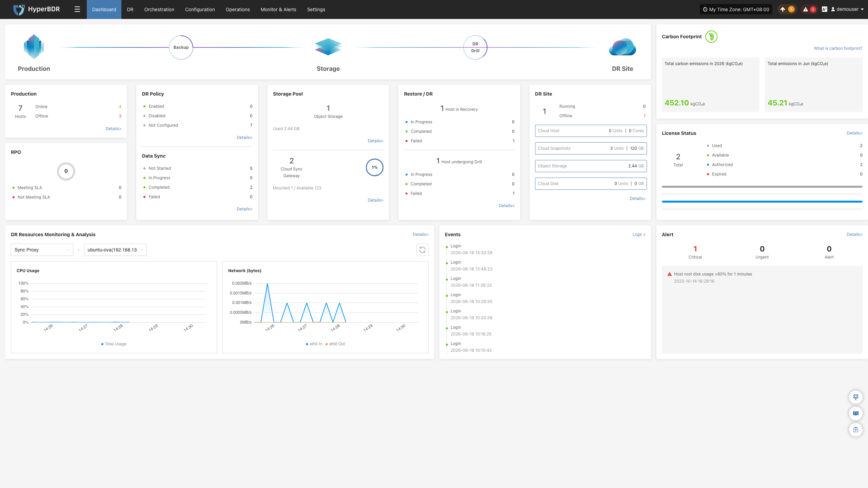
Task: Click the Backup circle node
Action: point(181,47)
